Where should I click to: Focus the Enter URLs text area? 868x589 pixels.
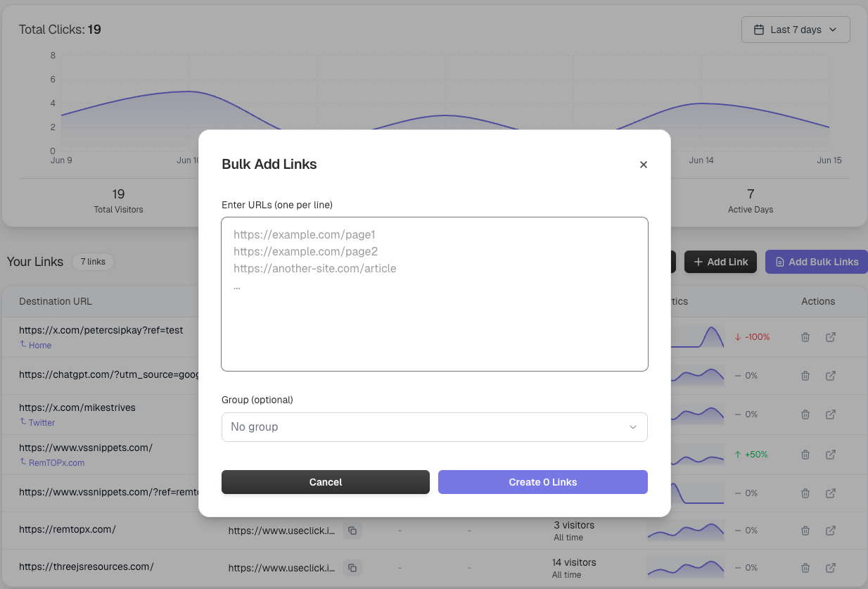[434, 293]
